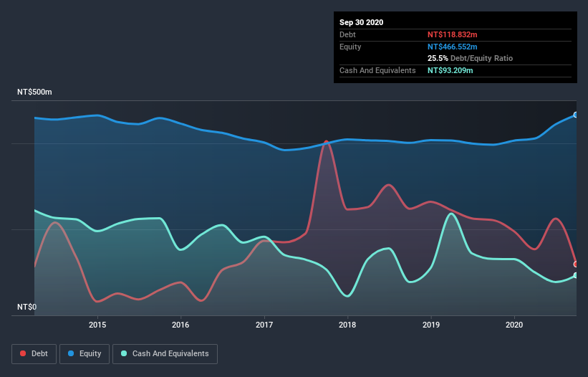Toggle the Cash And Equivalents legend button

click(165, 354)
